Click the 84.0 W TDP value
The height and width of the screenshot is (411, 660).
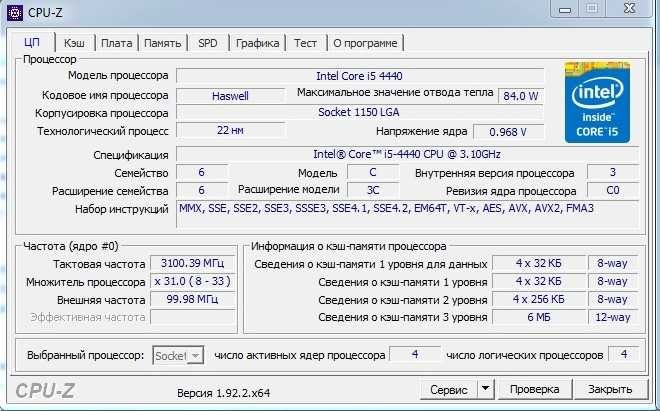coord(521,96)
